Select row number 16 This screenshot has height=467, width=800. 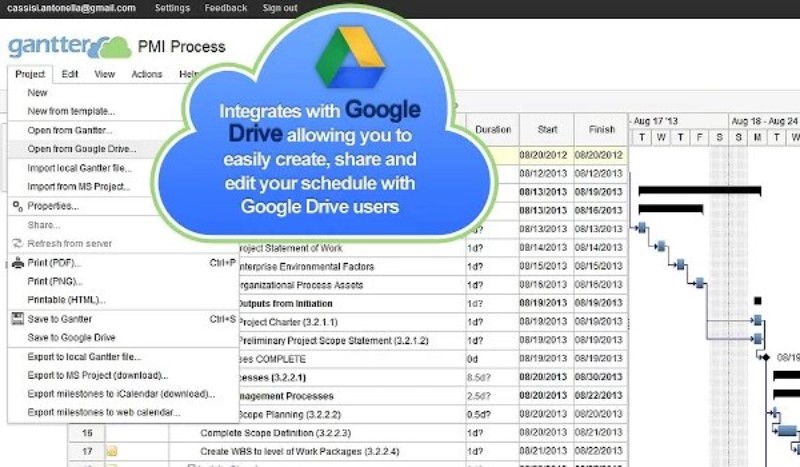[87, 433]
